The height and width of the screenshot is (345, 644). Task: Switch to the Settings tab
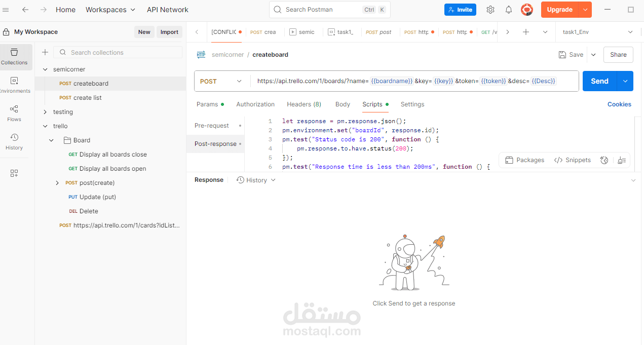[412, 104]
